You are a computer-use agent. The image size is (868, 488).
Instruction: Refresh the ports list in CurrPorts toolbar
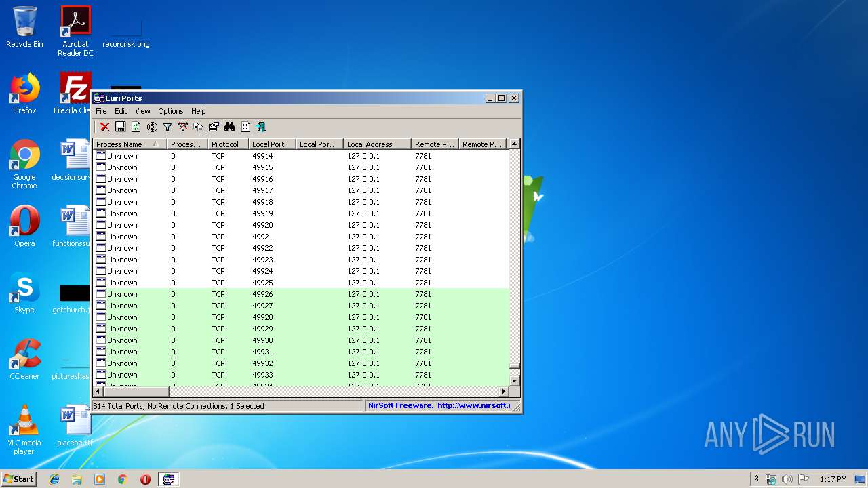(136, 127)
